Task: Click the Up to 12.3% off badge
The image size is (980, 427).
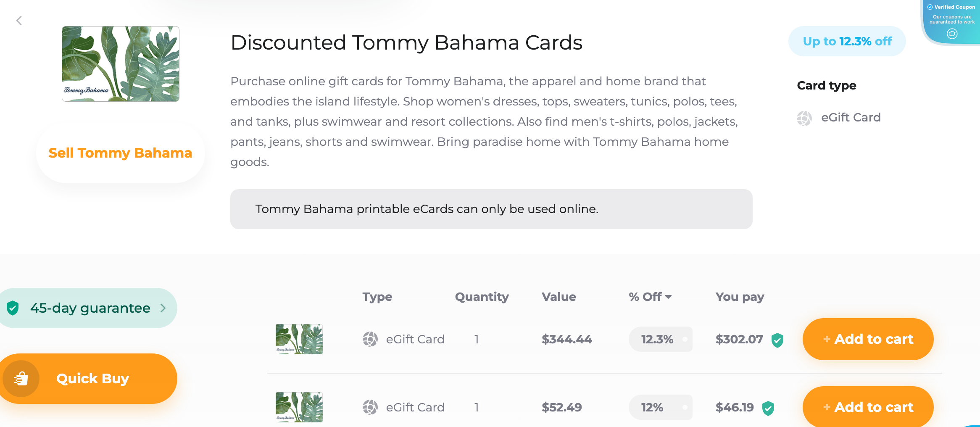Action: [x=847, y=41]
